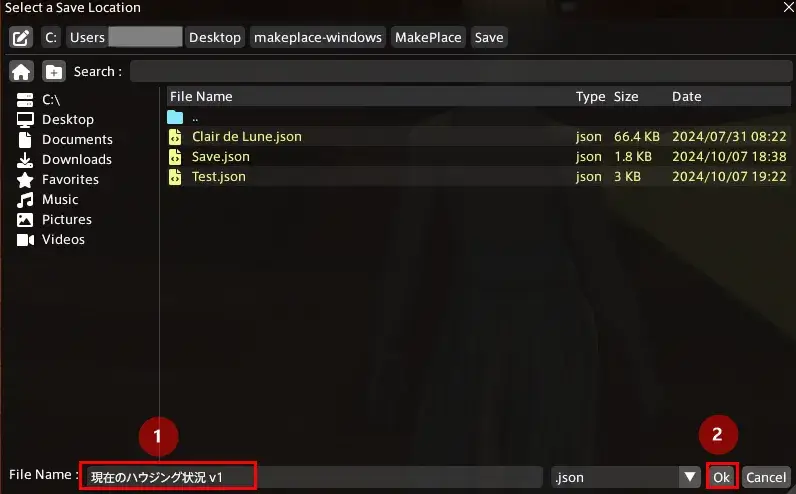The height and width of the screenshot is (494, 796).
Task: Navigate to Desktop breadcrumb segment
Action: coord(215,38)
